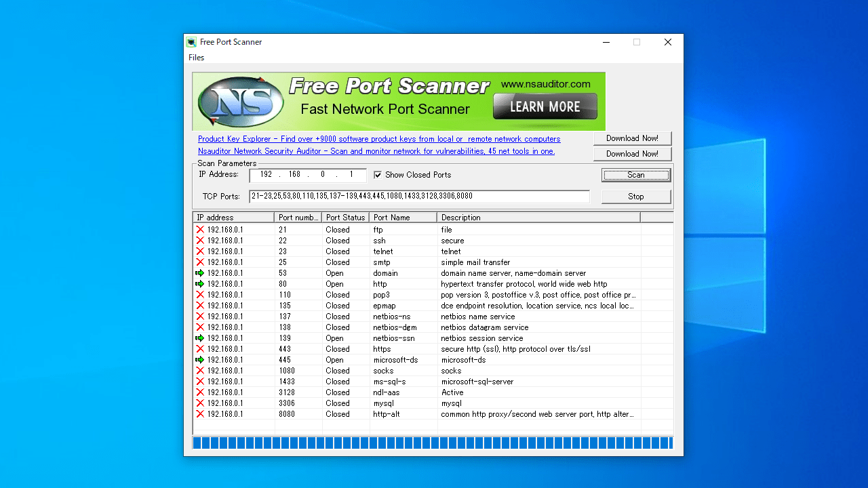868x488 pixels.
Task: Uncheck the Show Closed Ports checkbox
Action: (378, 175)
